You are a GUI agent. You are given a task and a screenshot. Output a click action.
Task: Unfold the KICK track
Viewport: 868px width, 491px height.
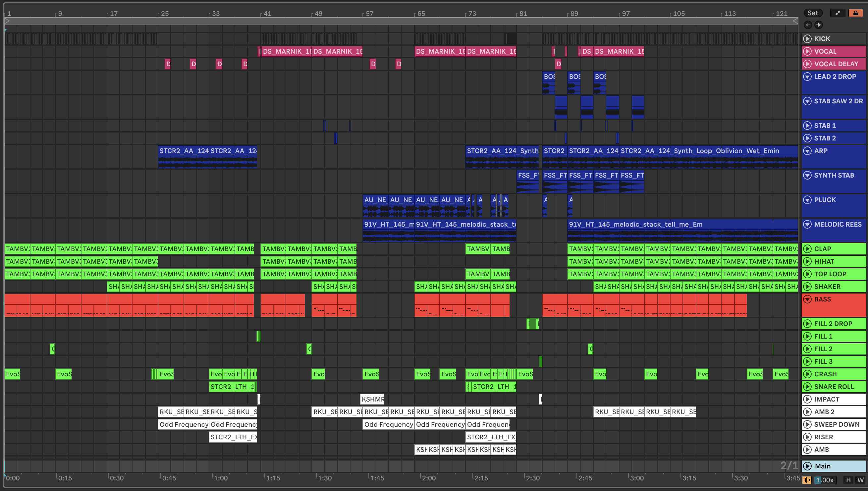pyautogui.click(x=807, y=39)
